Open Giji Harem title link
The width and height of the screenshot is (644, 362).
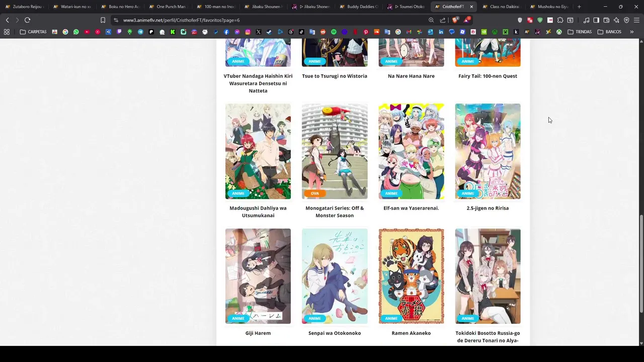click(258, 333)
